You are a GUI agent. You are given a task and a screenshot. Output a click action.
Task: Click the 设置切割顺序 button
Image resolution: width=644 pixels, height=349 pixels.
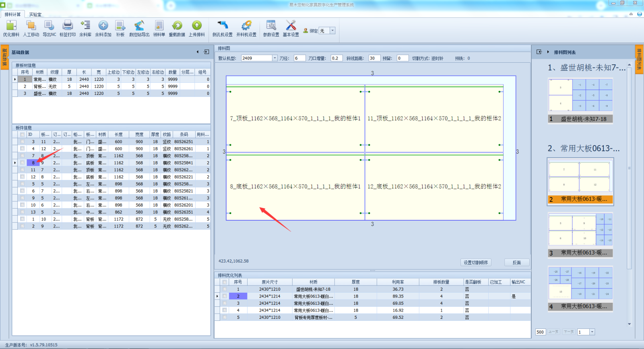pos(476,263)
